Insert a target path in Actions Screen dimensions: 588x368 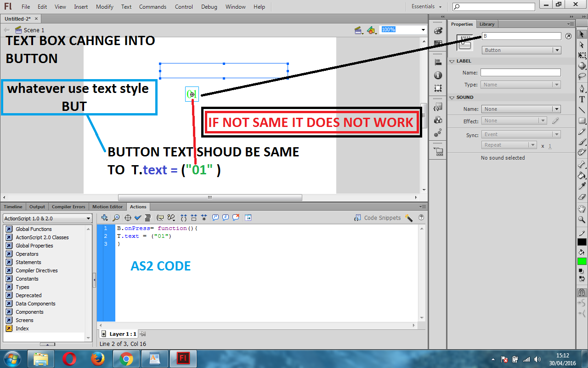[128, 218]
